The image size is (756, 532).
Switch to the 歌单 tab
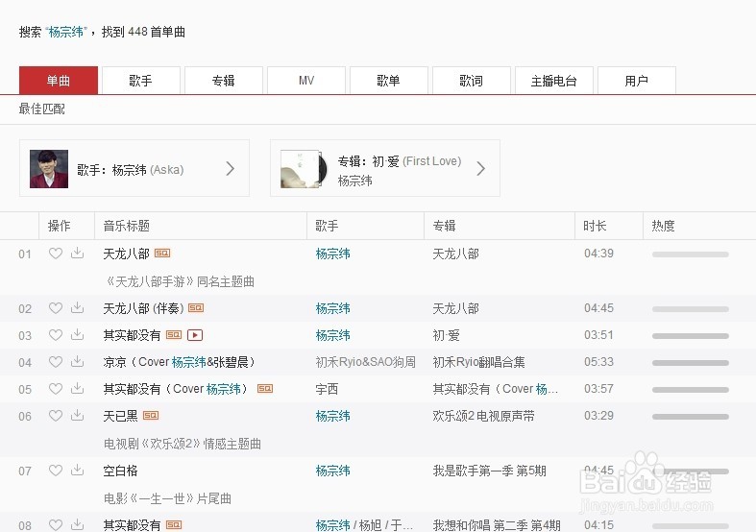click(x=389, y=81)
